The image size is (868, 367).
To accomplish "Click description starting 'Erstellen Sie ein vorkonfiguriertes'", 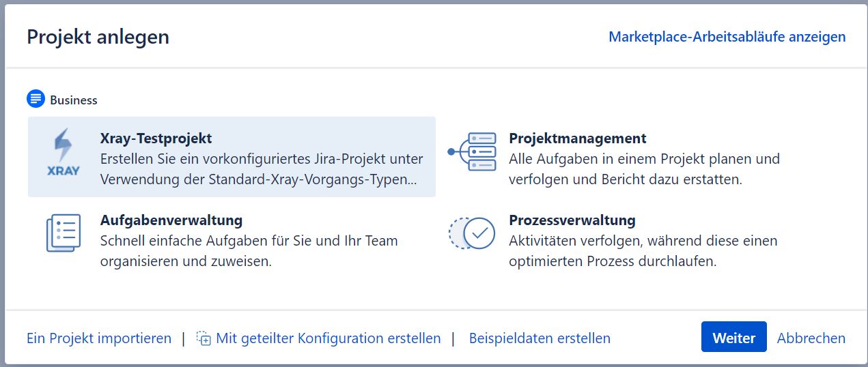I will pos(262,169).
